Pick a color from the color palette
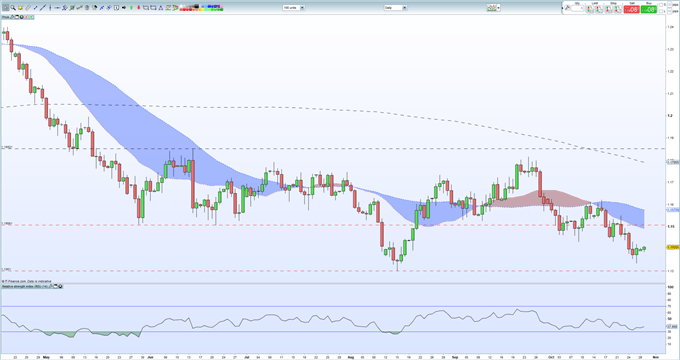Screen dimensions: 680x360 point(202,7)
